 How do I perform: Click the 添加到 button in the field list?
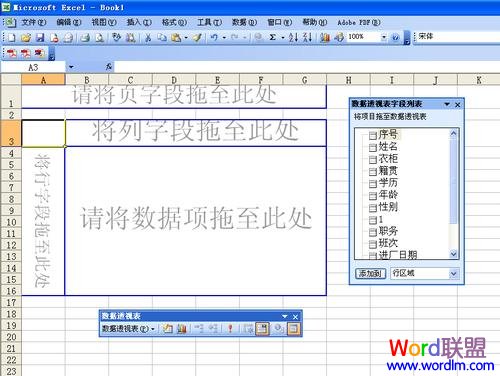coord(370,274)
